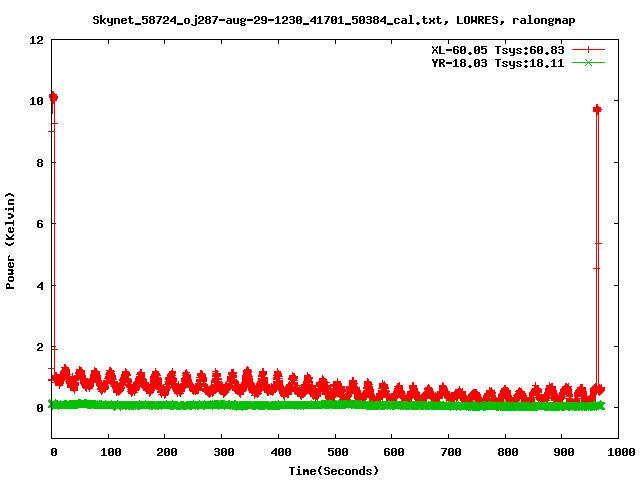Click the Time(Seconds) x-axis label

tap(333, 471)
